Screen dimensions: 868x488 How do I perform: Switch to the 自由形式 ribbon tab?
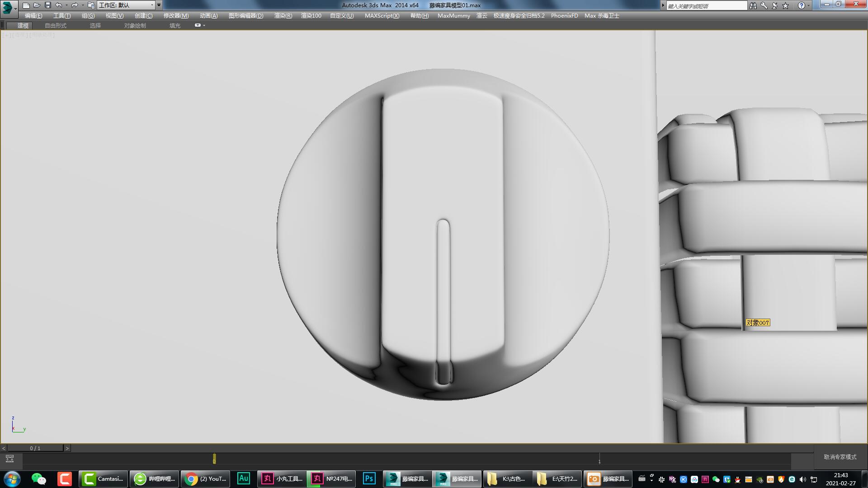(55, 25)
